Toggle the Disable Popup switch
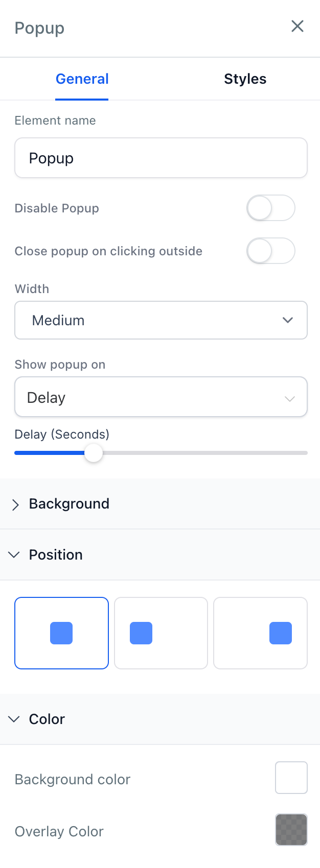The height and width of the screenshot is (868, 320). point(270,208)
